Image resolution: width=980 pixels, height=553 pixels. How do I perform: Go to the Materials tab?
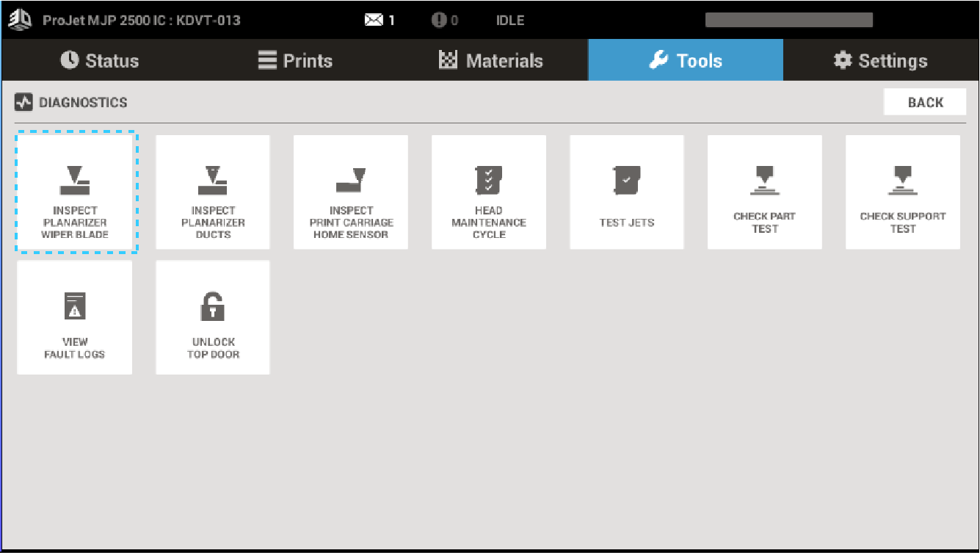490,61
